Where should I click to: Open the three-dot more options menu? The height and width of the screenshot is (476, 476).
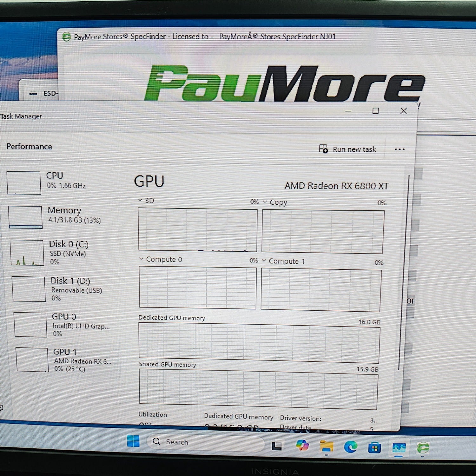[400, 149]
